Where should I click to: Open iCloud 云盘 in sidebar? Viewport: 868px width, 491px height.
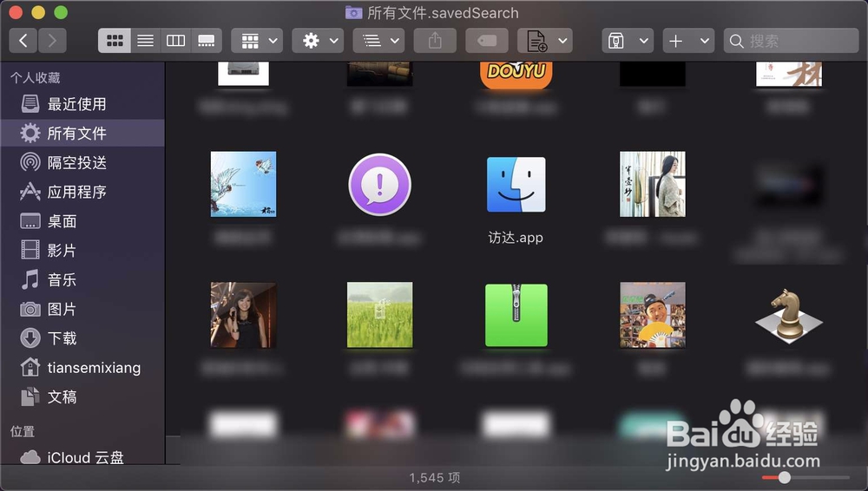[x=82, y=457]
